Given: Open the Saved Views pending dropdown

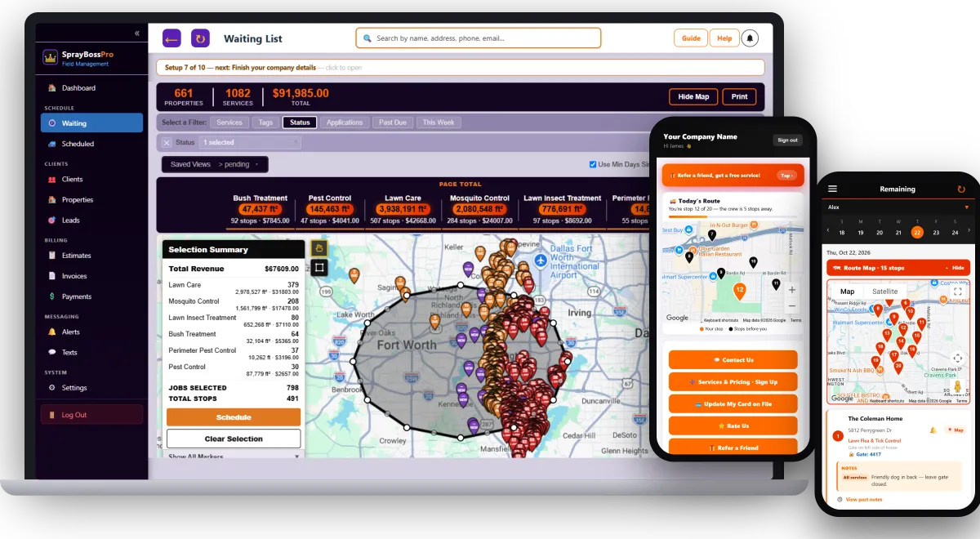Looking at the screenshot, I should click(215, 164).
